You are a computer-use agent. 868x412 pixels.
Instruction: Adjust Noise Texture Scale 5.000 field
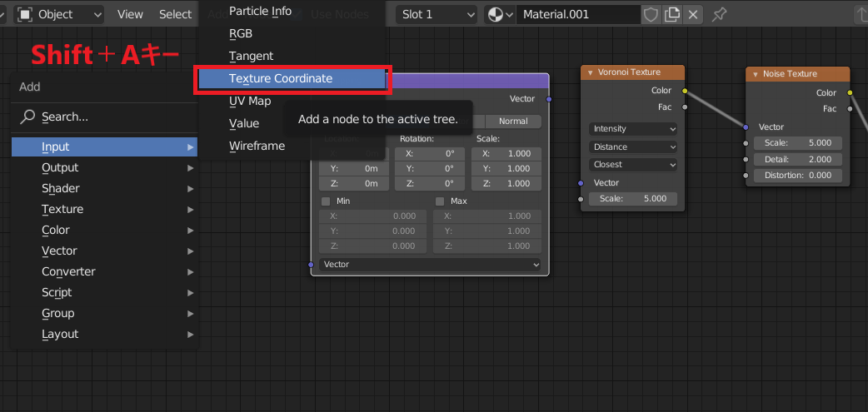(798, 143)
